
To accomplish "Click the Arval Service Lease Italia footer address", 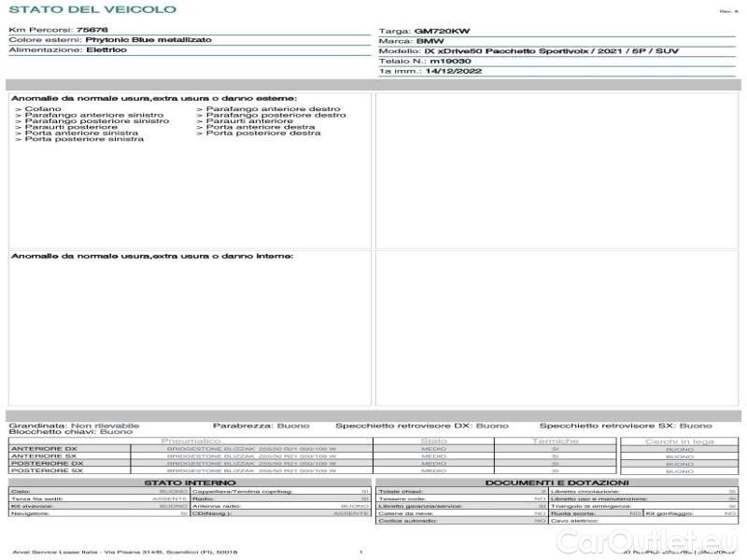I will (x=125, y=553).
